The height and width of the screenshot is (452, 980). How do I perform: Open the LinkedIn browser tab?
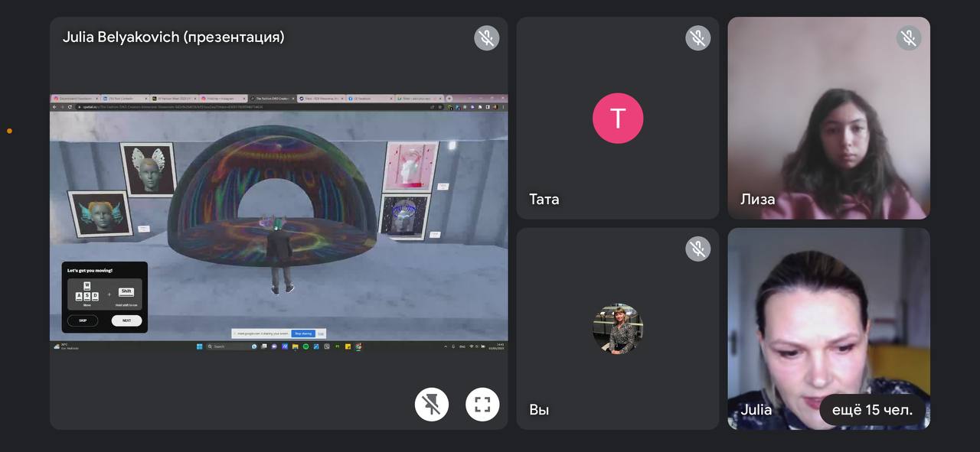(x=125, y=99)
